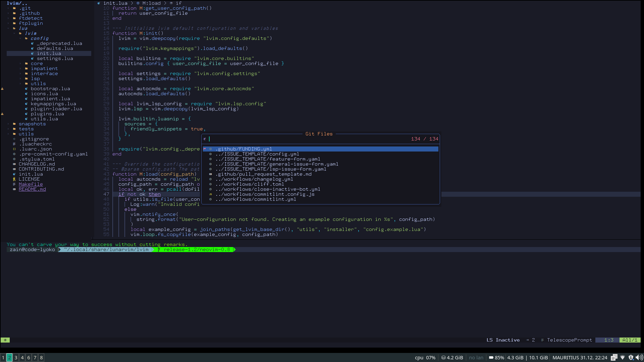
Task: Click the gear icon beside .stylua.toml
Action: tap(14, 159)
